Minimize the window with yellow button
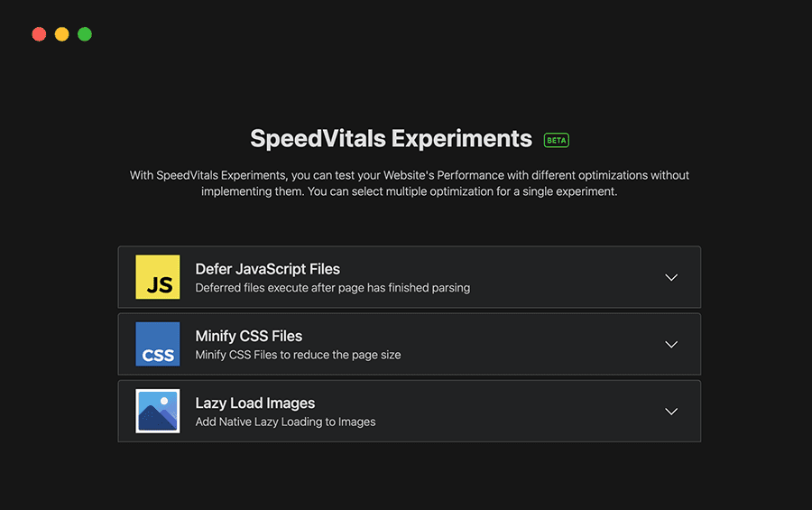The image size is (812, 510). click(x=61, y=34)
